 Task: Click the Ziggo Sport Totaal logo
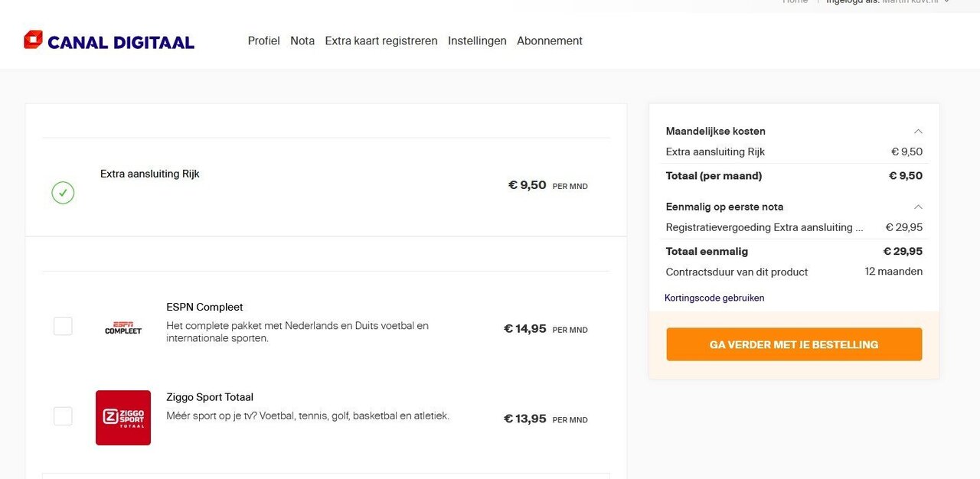point(123,418)
